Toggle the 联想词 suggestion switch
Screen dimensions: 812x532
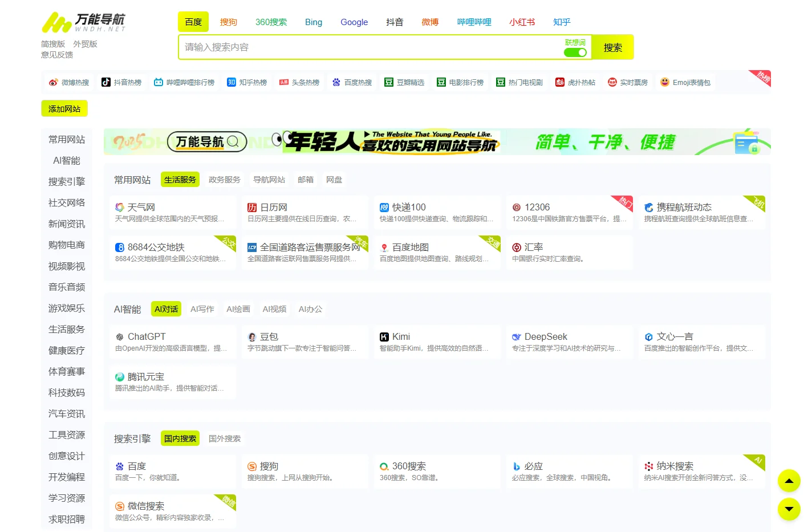click(575, 52)
